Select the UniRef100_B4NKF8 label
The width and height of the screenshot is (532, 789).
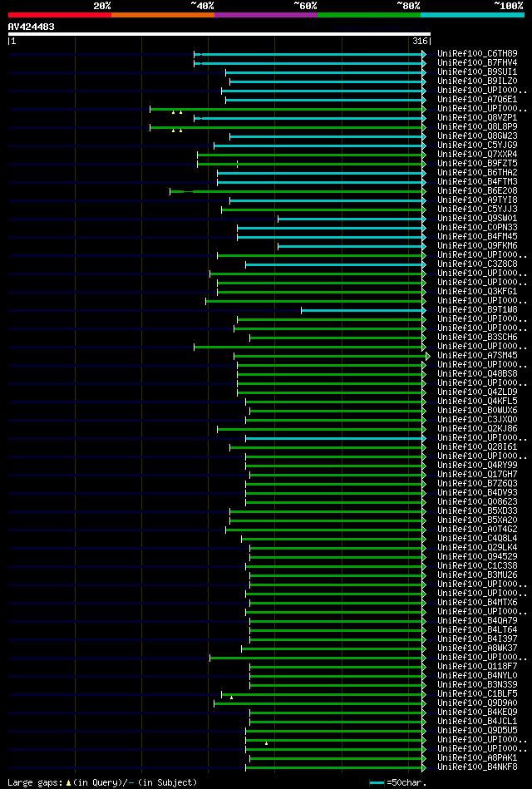[477, 767]
